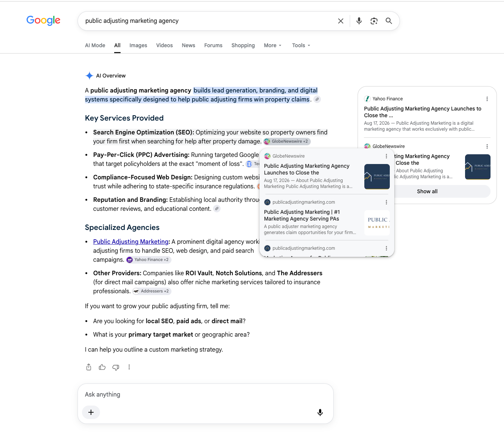Open the 'Public Adjusting Marketing' hyperlink under Specialized Agencies

click(x=131, y=242)
